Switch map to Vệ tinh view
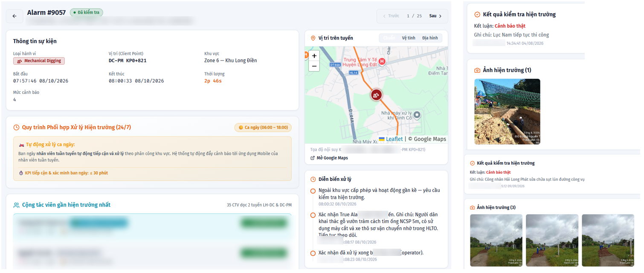This screenshot has width=644, height=273. pos(409,38)
